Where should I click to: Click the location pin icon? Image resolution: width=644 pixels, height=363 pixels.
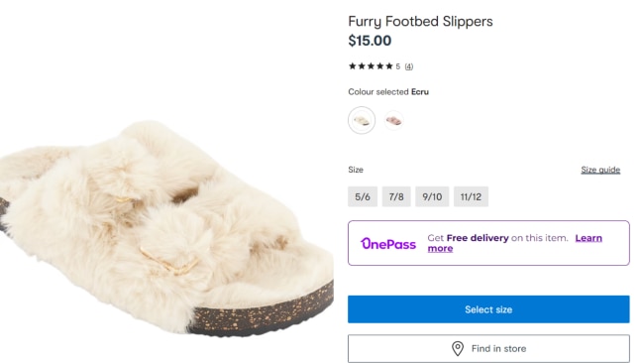coord(458,348)
